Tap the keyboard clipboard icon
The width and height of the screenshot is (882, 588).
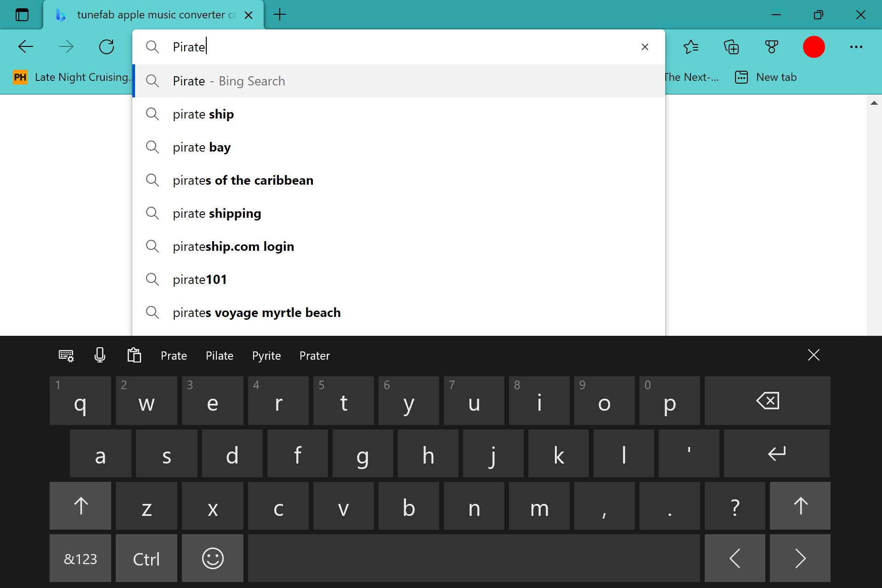click(x=134, y=355)
